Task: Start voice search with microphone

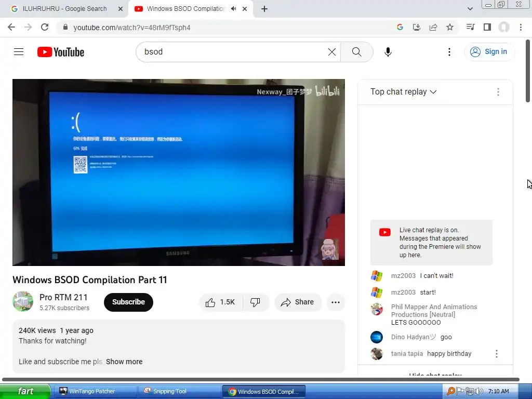Action: 388,51
